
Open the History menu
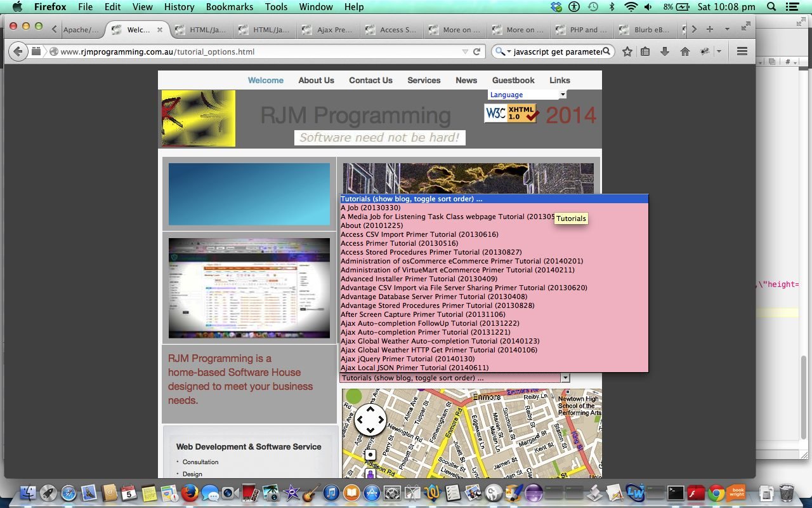pos(179,7)
